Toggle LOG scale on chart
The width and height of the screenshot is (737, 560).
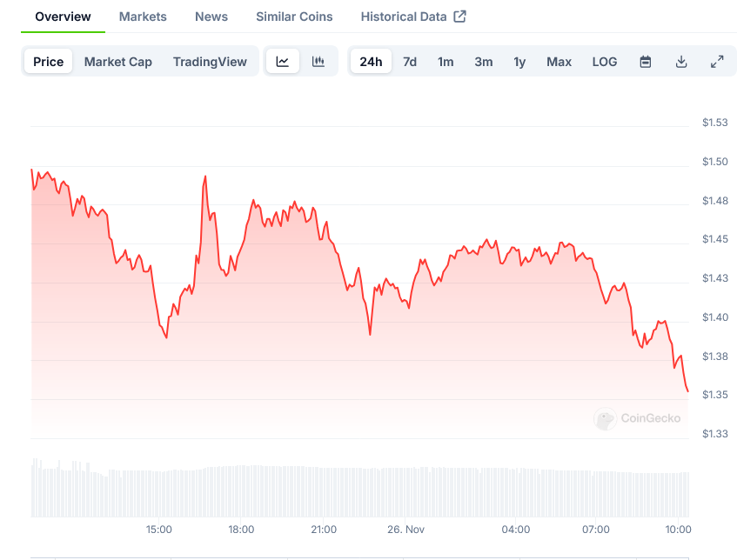tap(605, 62)
